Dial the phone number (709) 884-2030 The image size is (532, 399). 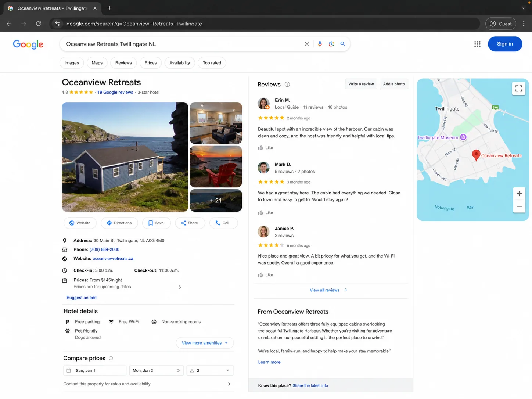(x=104, y=249)
